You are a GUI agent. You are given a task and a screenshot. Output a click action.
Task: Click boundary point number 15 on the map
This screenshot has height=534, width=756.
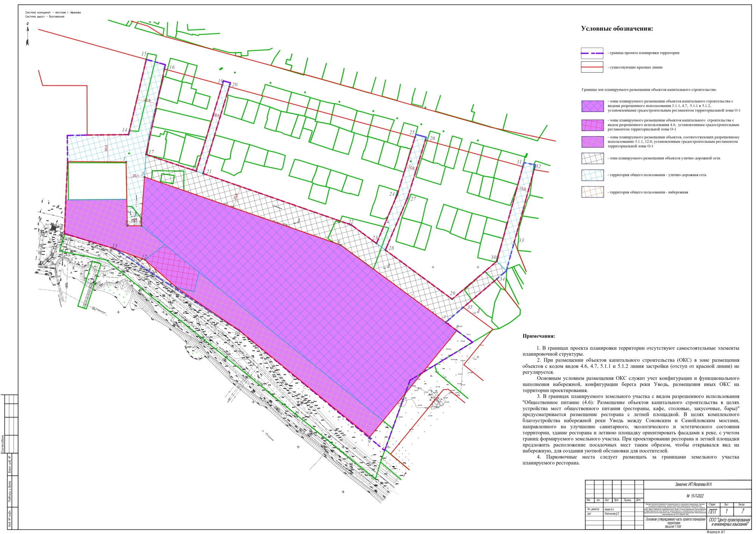(144, 54)
